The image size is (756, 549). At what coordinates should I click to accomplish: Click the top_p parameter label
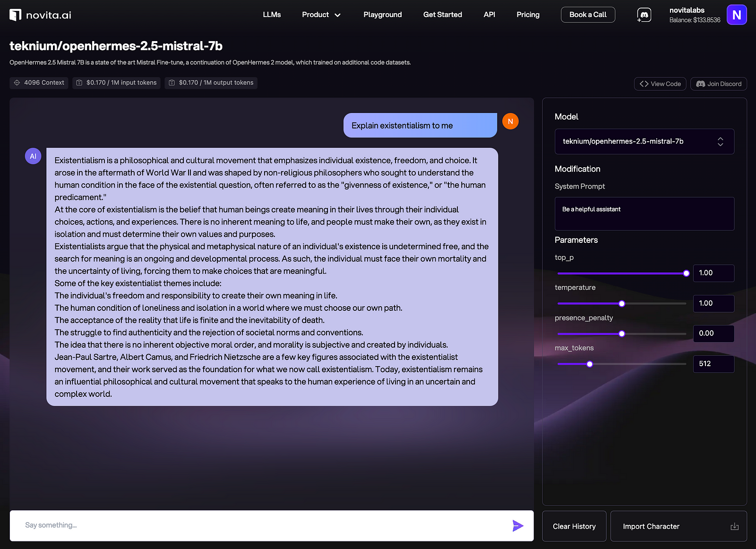point(564,257)
